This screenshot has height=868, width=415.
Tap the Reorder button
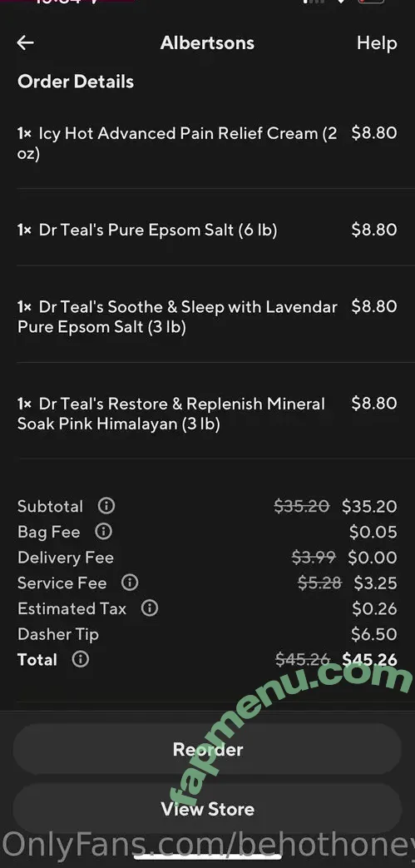point(208,749)
